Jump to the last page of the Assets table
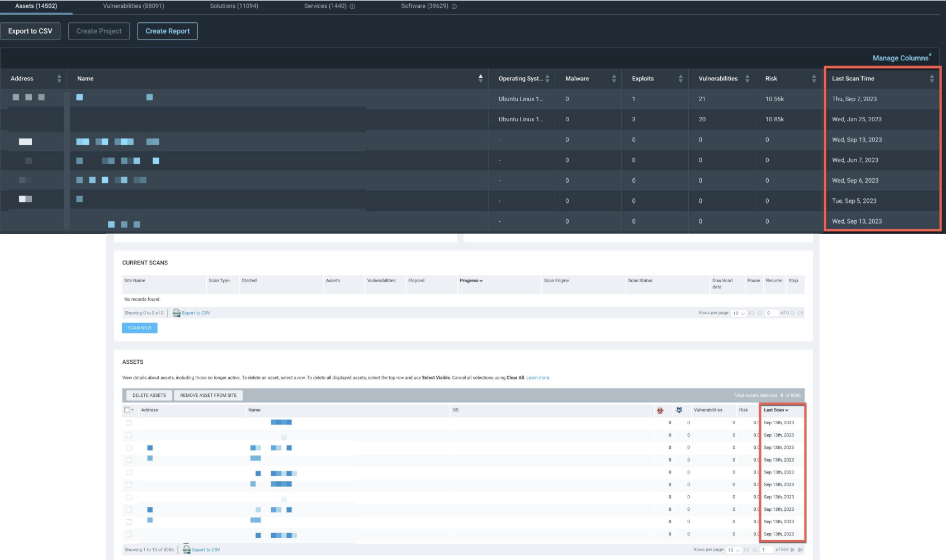This screenshot has height=560, width=946. tap(801, 549)
